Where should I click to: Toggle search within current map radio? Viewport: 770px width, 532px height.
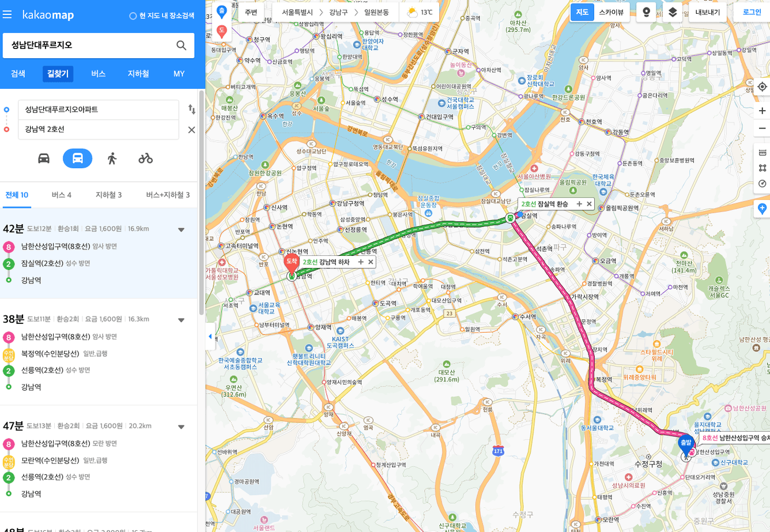pyautogui.click(x=133, y=16)
